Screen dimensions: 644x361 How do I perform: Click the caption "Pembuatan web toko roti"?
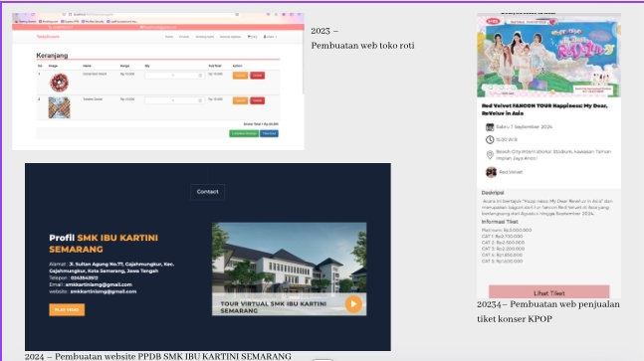[x=362, y=46]
